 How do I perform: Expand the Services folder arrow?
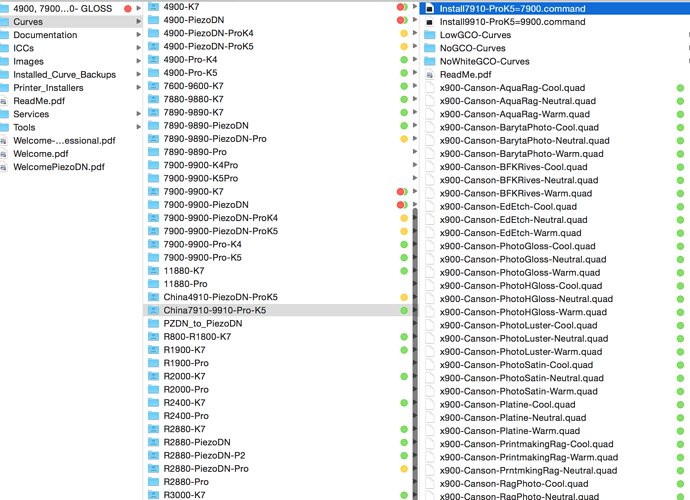pyautogui.click(x=138, y=114)
